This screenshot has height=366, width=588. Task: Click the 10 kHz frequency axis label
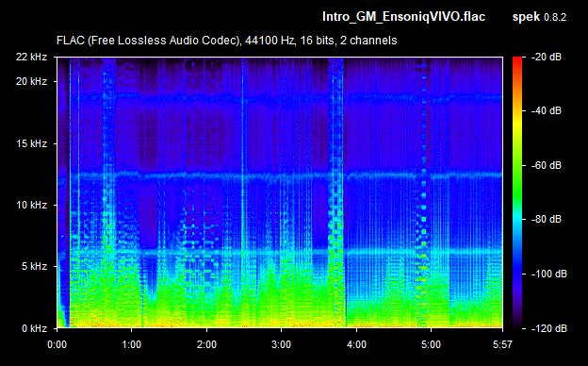point(31,205)
